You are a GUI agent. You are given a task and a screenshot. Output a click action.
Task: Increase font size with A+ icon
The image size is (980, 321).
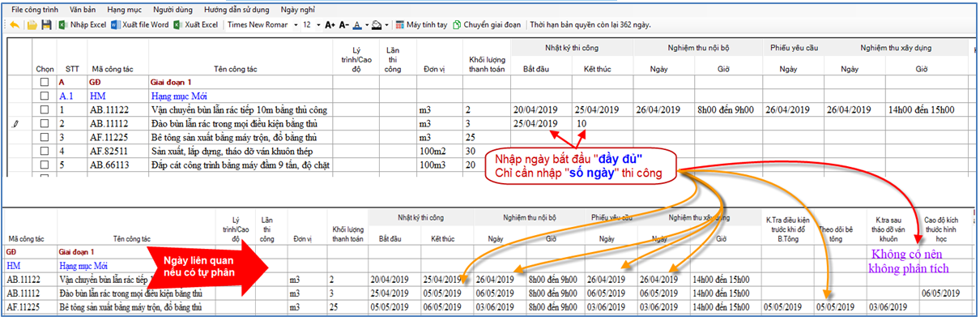330,25
